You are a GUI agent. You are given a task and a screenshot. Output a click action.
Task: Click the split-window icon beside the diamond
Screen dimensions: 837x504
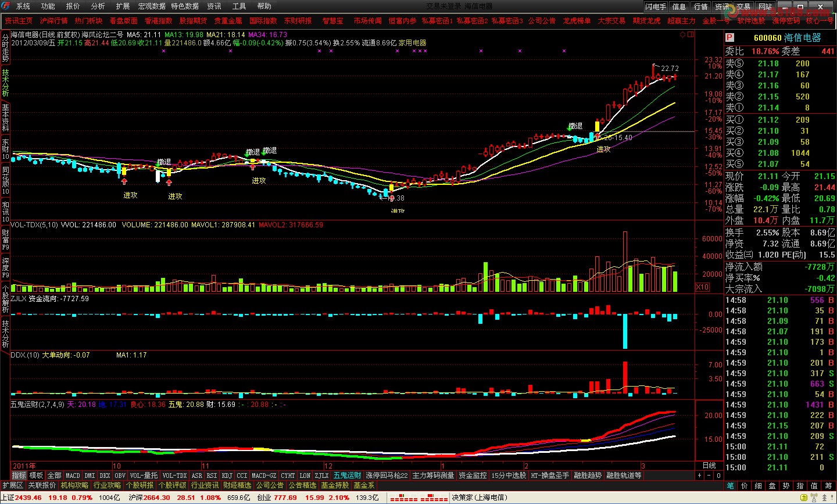point(691,35)
